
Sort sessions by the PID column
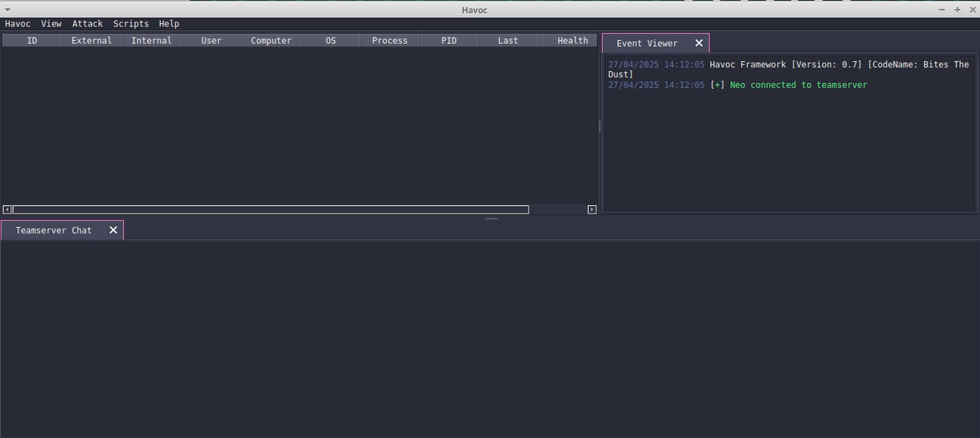click(x=448, y=40)
